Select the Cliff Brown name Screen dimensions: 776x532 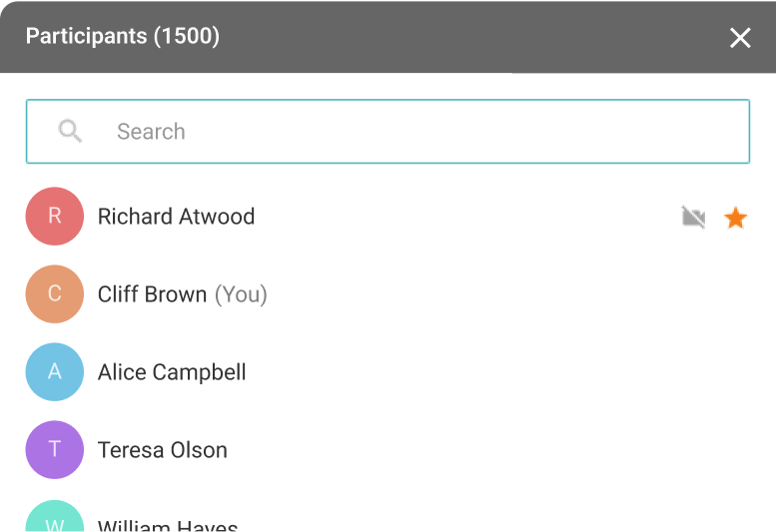[152, 294]
